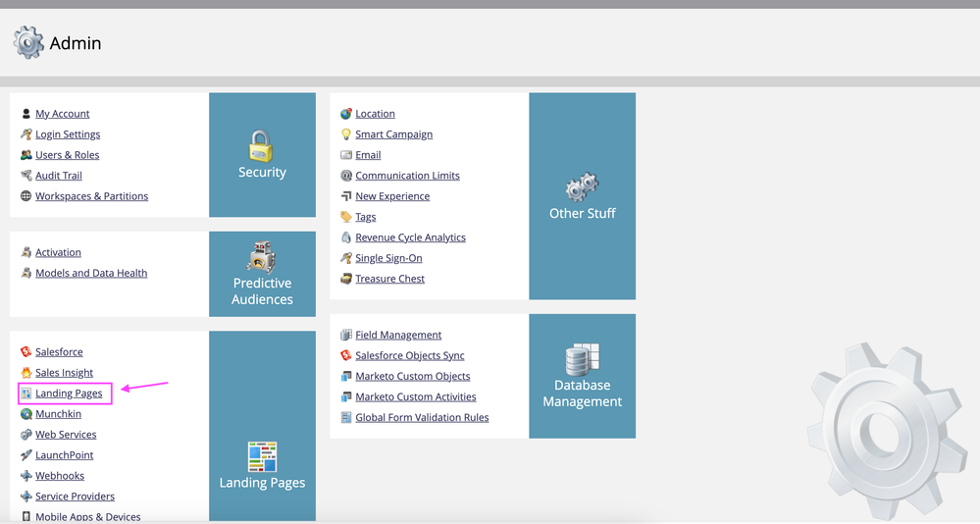Viewport: 980px width, 524px height.
Task: Click the Login Settings keys icon
Action: click(x=26, y=134)
